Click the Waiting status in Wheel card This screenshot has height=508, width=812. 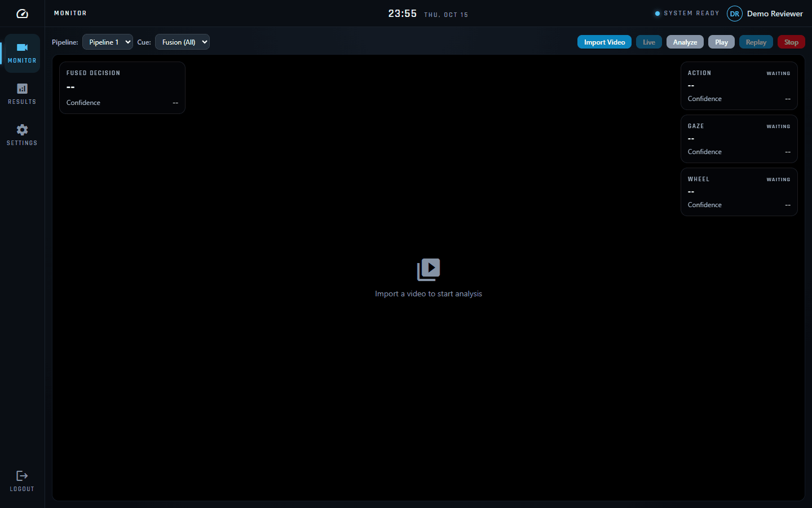pyautogui.click(x=778, y=179)
